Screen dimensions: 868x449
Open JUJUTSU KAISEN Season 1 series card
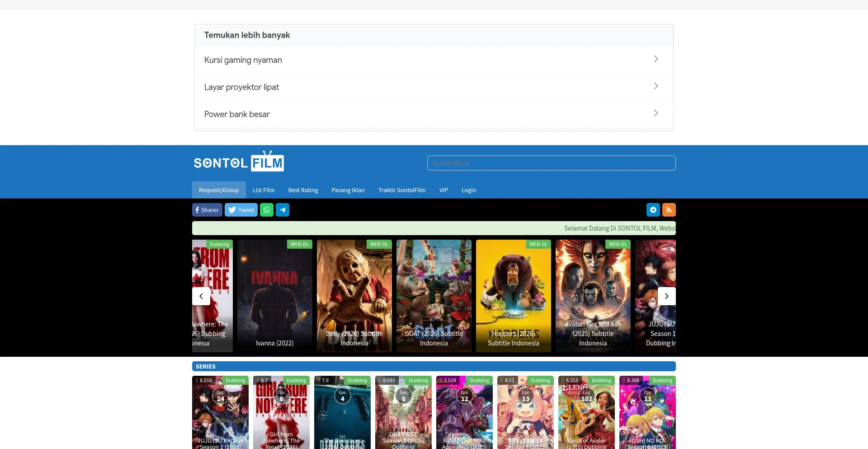click(x=220, y=412)
